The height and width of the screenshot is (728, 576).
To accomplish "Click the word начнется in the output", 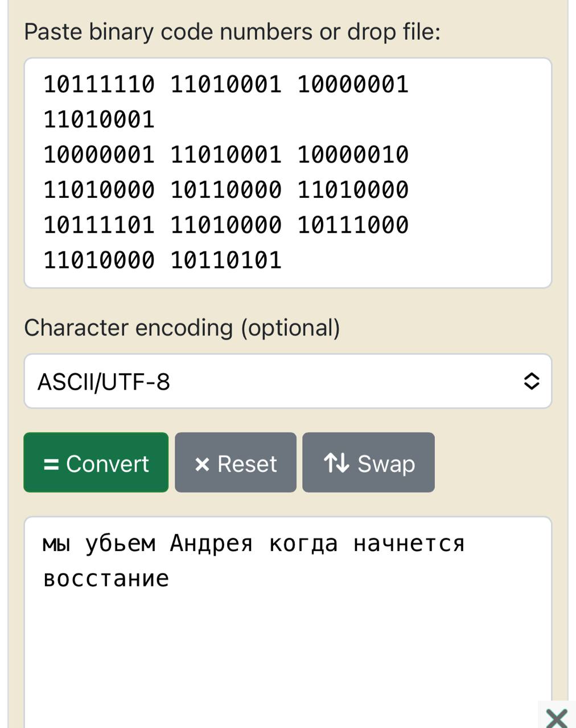I will pos(409,544).
